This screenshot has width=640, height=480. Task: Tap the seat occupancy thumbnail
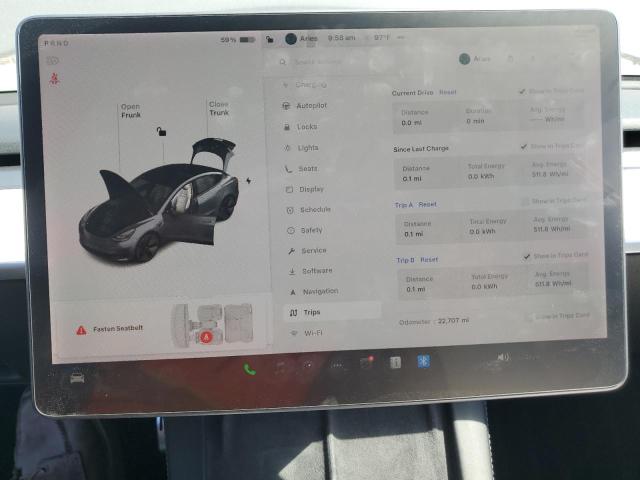(212, 325)
